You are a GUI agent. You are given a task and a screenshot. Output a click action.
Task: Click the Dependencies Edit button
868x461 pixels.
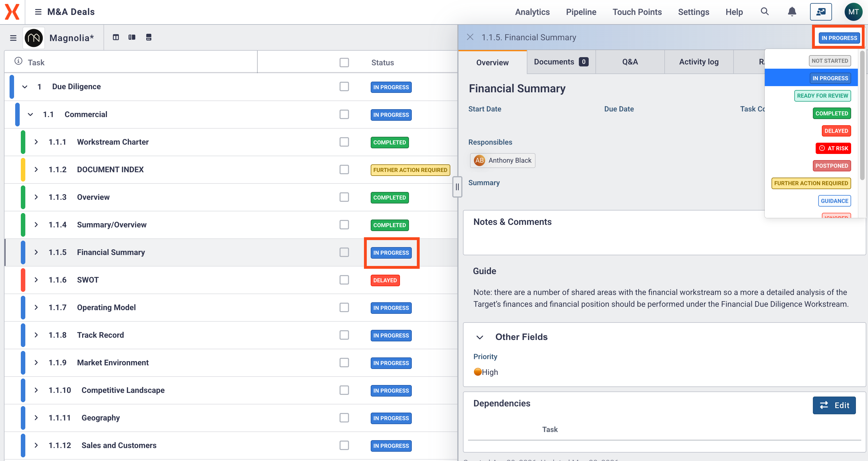(x=834, y=405)
